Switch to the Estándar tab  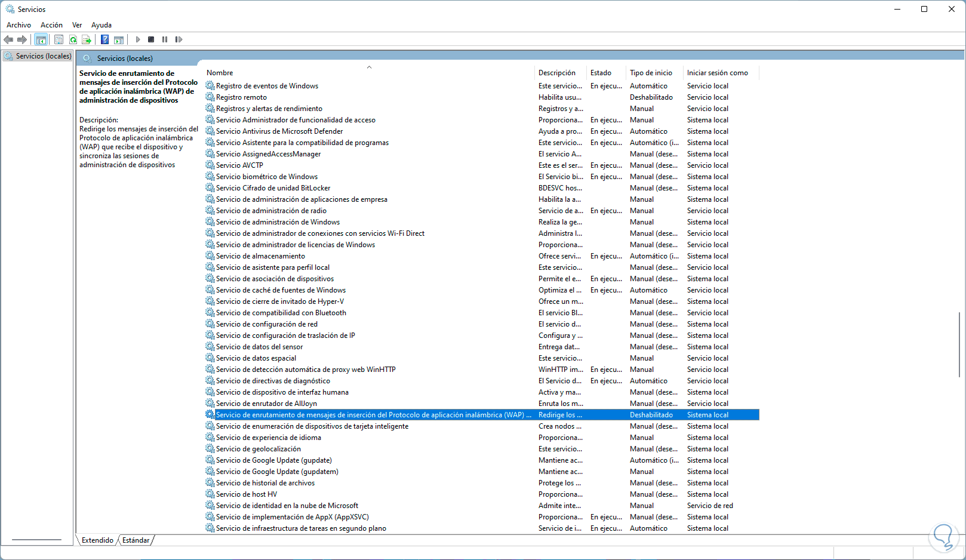pyautogui.click(x=136, y=540)
